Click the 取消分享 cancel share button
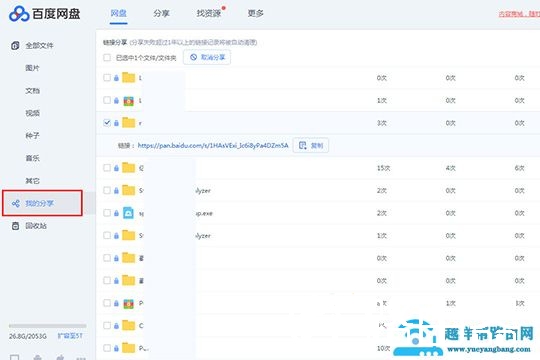 click(207, 57)
